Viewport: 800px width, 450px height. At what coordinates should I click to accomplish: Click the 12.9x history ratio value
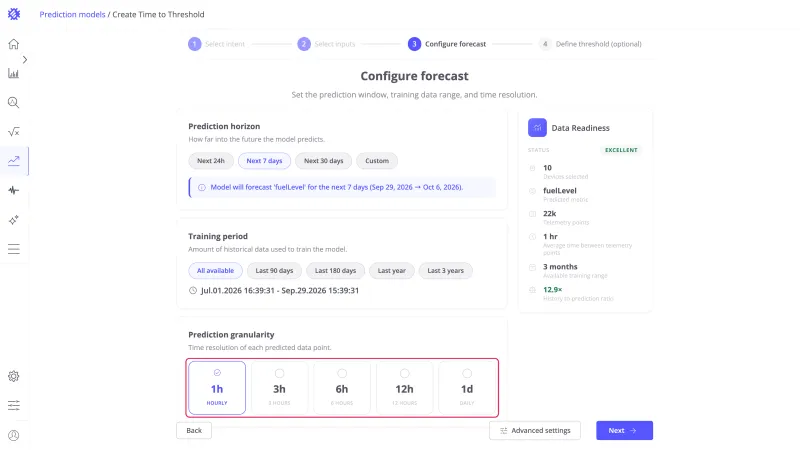(553, 290)
